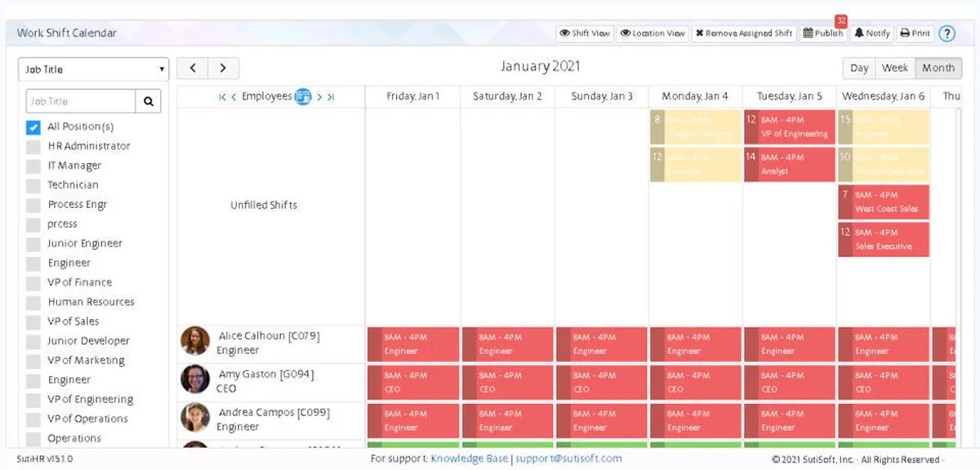The image size is (980, 470).
Task: Check the Process Engr position
Action: (x=33, y=205)
